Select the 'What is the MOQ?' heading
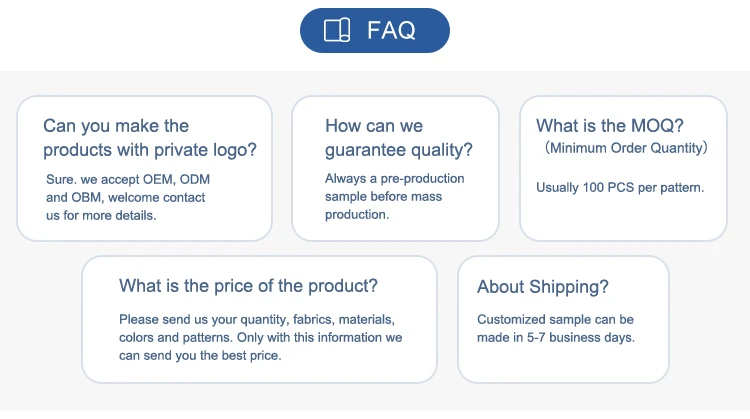The height and width of the screenshot is (419, 750). point(609,126)
